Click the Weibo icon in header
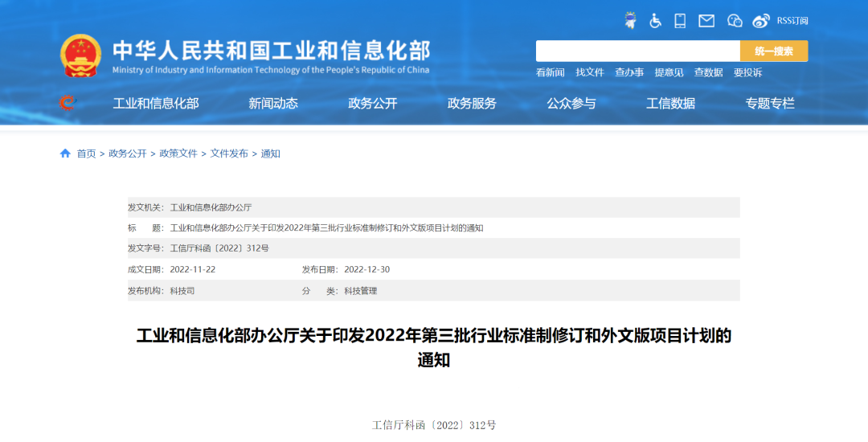The image size is (868, 442). tap(761, 21)
